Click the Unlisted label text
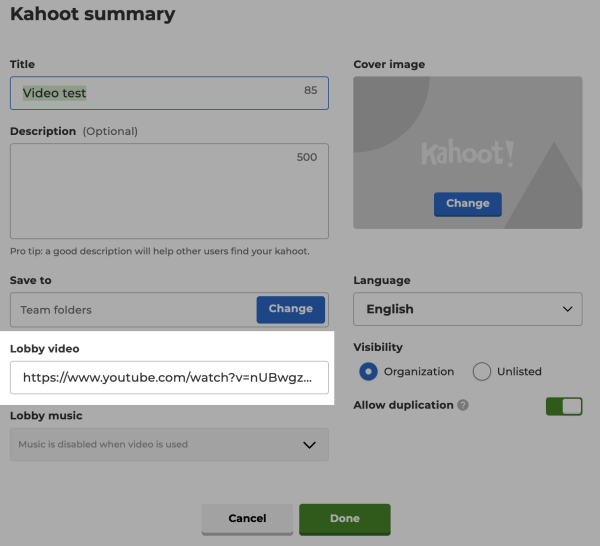Screen dimensions: 600x546 click(x=519, y=372)
